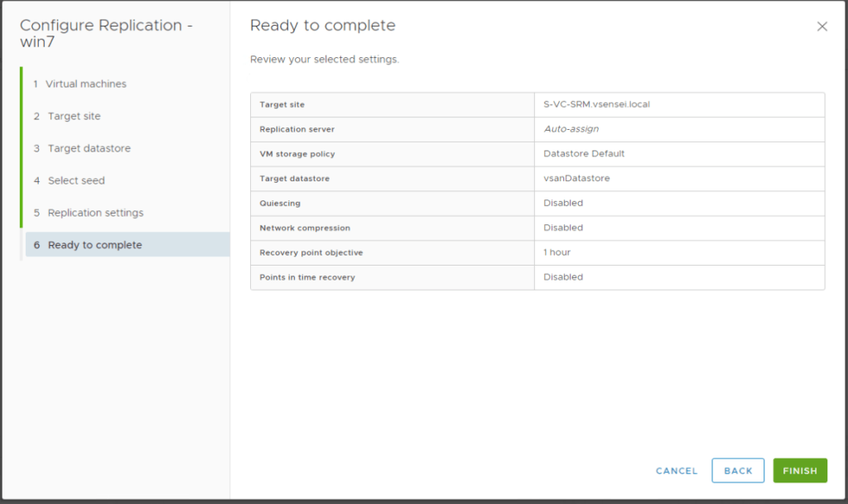Open the Target site wizard step
848x504 pixels.
74,116
